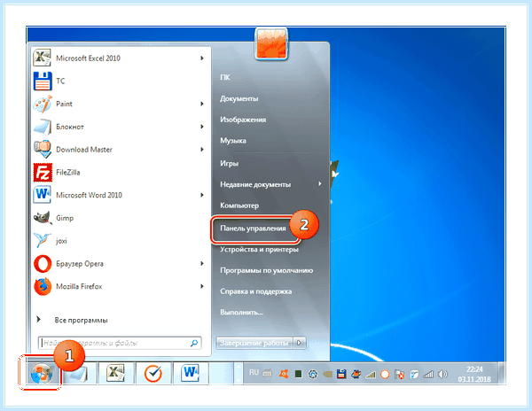
Task: Open Изображения library
Action: [x=243, y=120]
